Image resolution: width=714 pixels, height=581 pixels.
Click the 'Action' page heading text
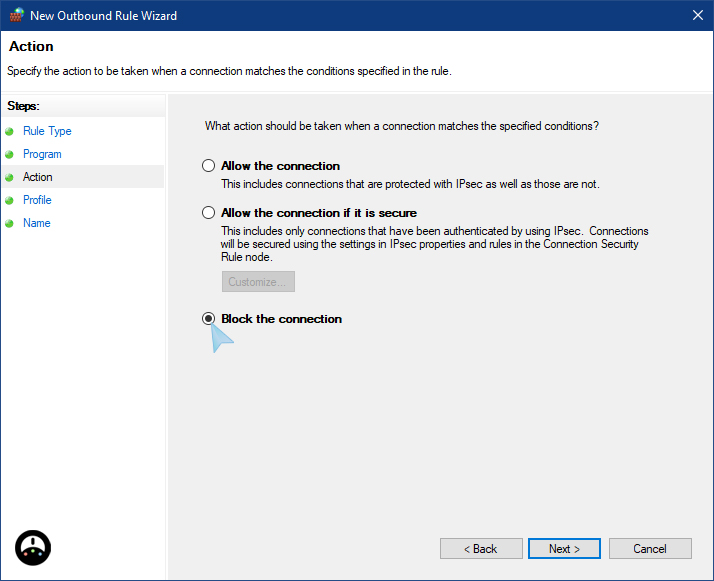tap(31, 46)
